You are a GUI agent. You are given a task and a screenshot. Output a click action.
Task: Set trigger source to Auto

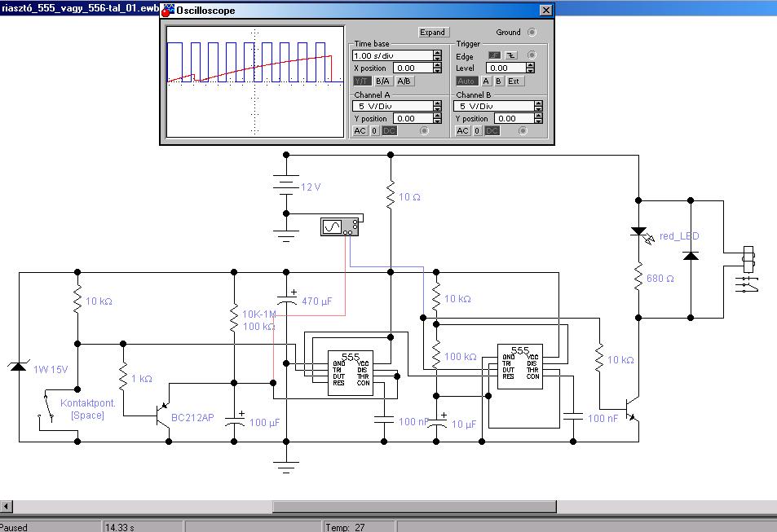pyautogui.click(x=466, y=81)
